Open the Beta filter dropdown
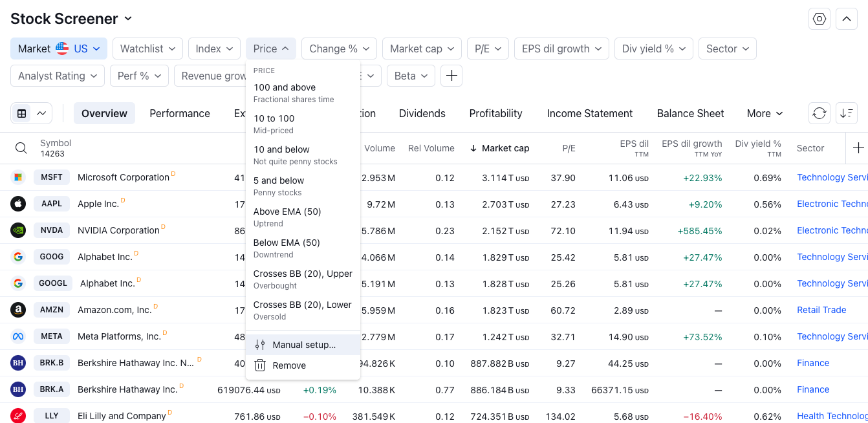The image size is (868, 423). pos(411,76)
